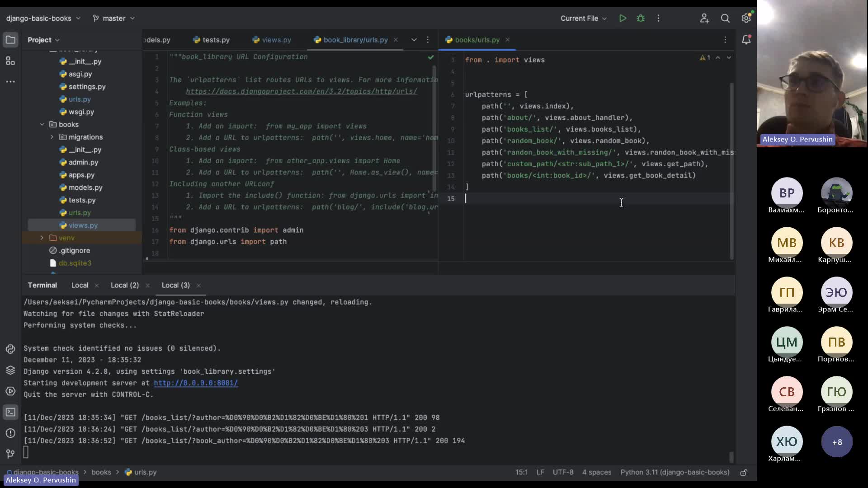Change the LF line separator

point(540,472)
